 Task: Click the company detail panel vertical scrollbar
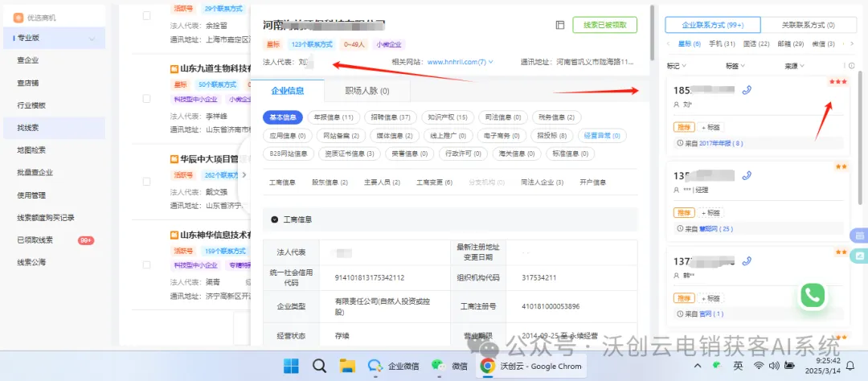pos(653,33)
